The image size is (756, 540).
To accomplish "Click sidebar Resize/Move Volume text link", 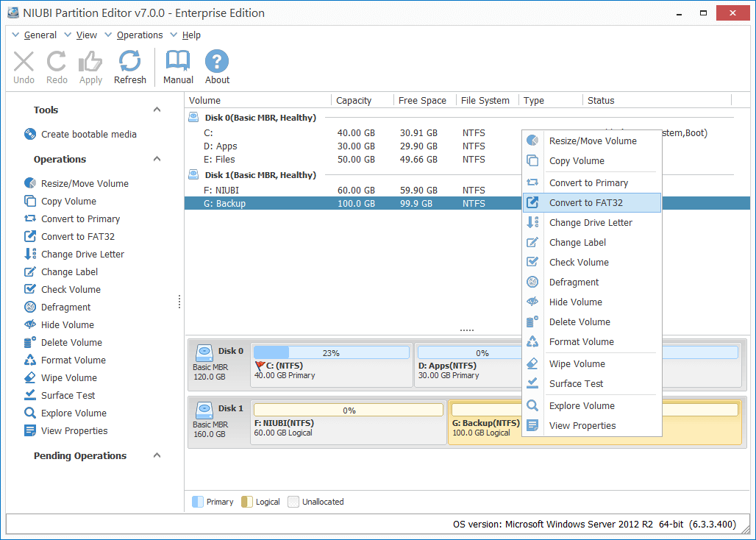I will coord(85,183).
